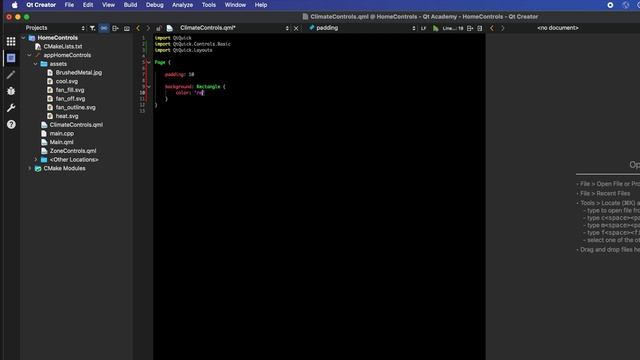
Task: Go forward in editor navigation history
Action: pos(148,28)
